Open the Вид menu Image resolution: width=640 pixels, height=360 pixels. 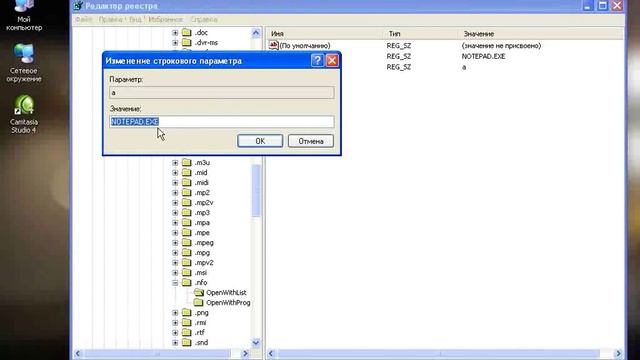tap(135, 19)
